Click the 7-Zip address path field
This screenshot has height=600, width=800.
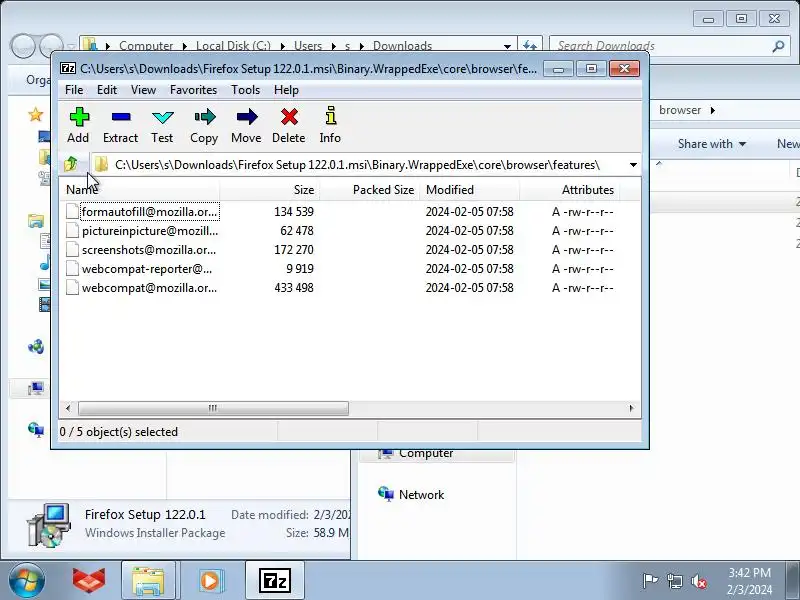(x=357, y=165)
